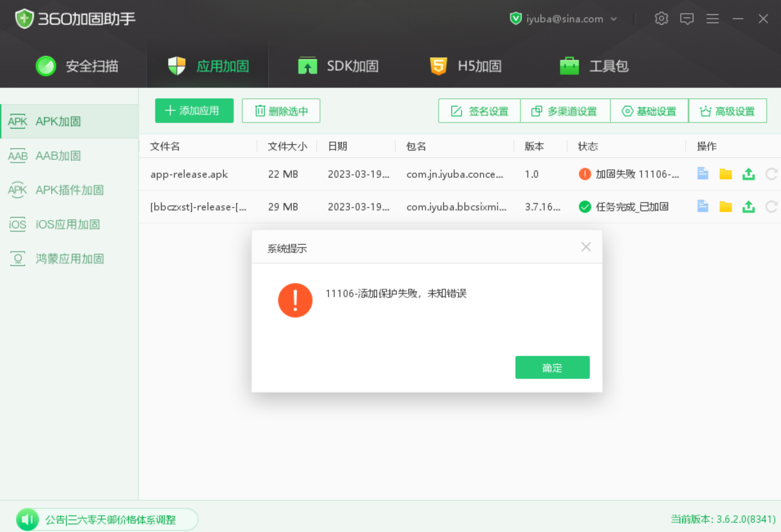Select APK插件加固 in sidebar

point(69,190)
